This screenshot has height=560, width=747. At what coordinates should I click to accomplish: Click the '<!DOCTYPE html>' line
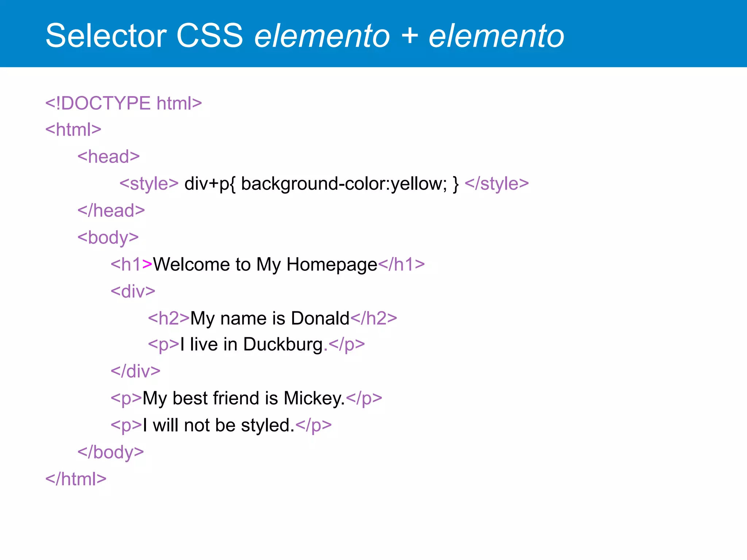tap(124, 103)
